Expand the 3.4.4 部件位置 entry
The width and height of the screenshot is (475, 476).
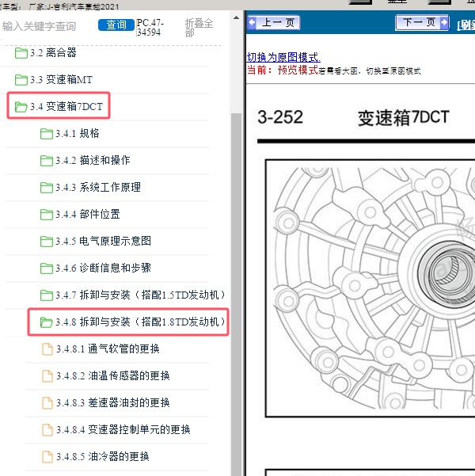click(x=87, y=215)
